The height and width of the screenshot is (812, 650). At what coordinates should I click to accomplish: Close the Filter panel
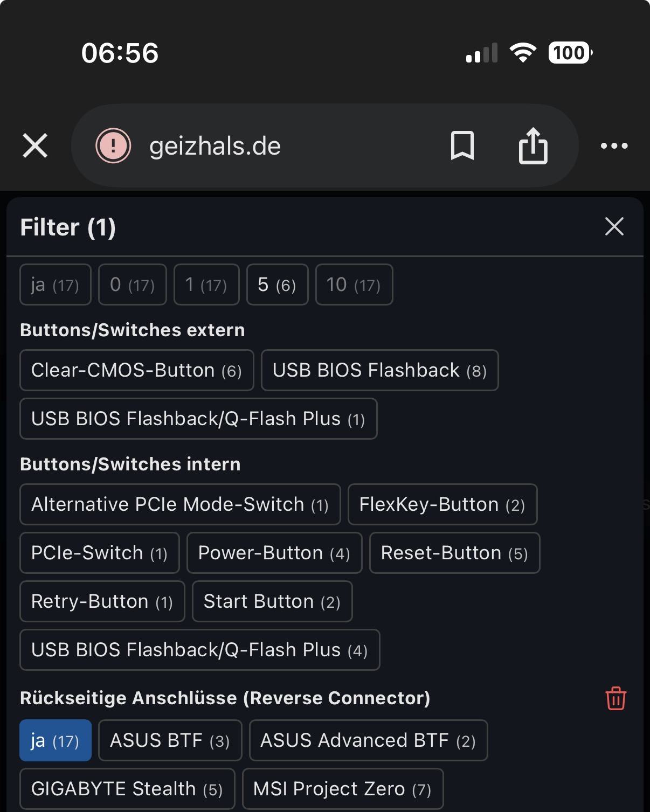[614, 227]
